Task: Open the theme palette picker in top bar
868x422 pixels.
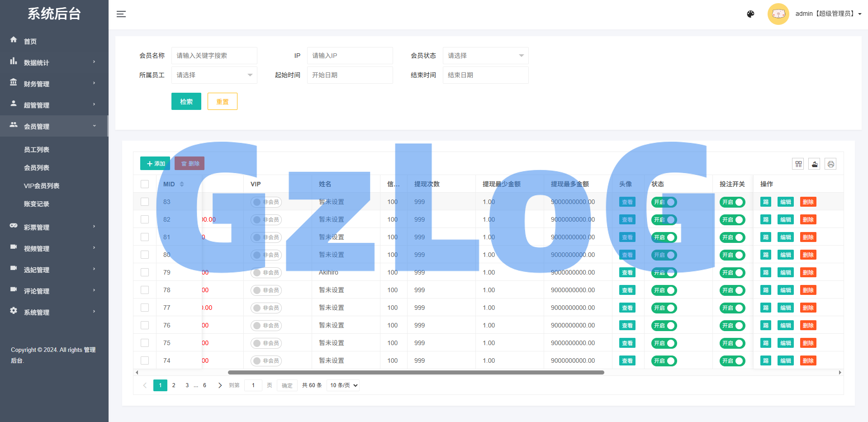Action: (x=750, y=14)
